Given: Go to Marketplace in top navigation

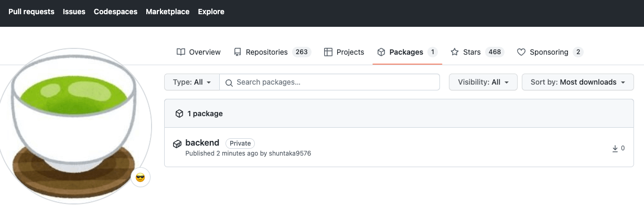Looking at the screenshot, I should pyautogui.click(x=168, y=12).
